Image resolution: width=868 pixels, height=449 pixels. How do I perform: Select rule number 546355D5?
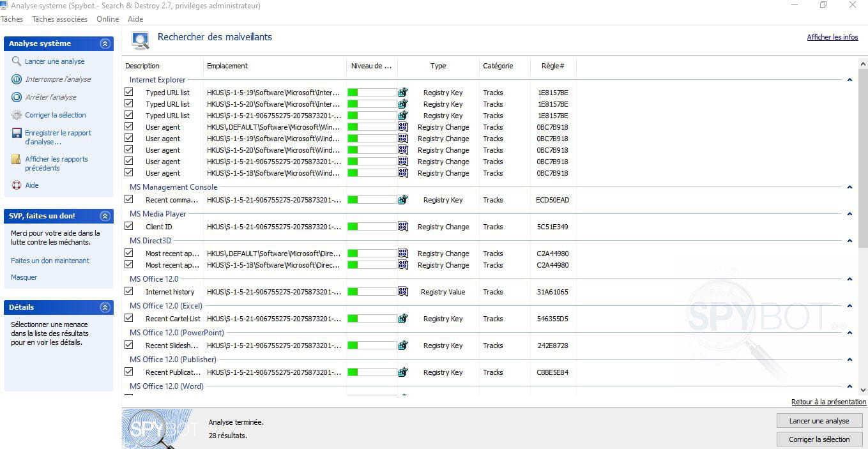552,319
